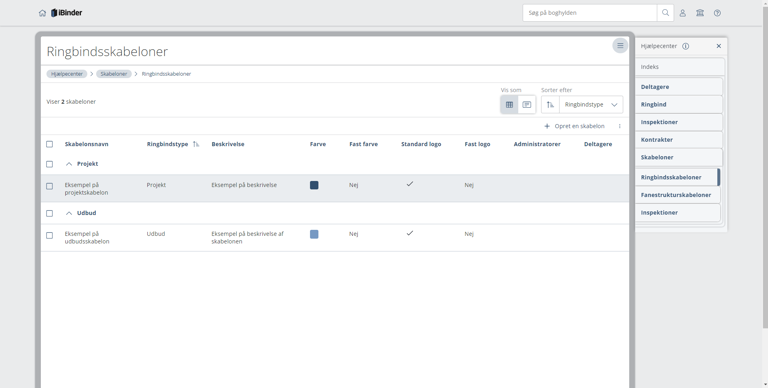This screenshot has width=768, height=388.
Task: Click the plus icon of Opret en skabelon
Action: click(547, 126)
